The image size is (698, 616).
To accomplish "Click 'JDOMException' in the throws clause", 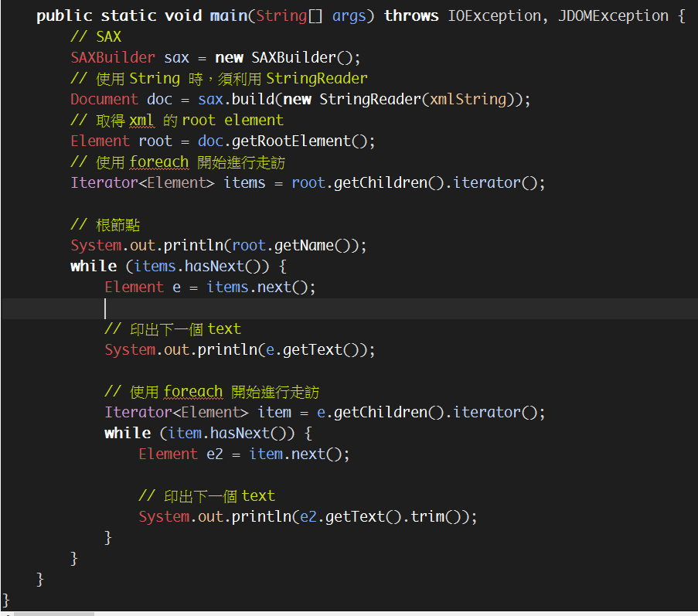I will pos(613,16).
